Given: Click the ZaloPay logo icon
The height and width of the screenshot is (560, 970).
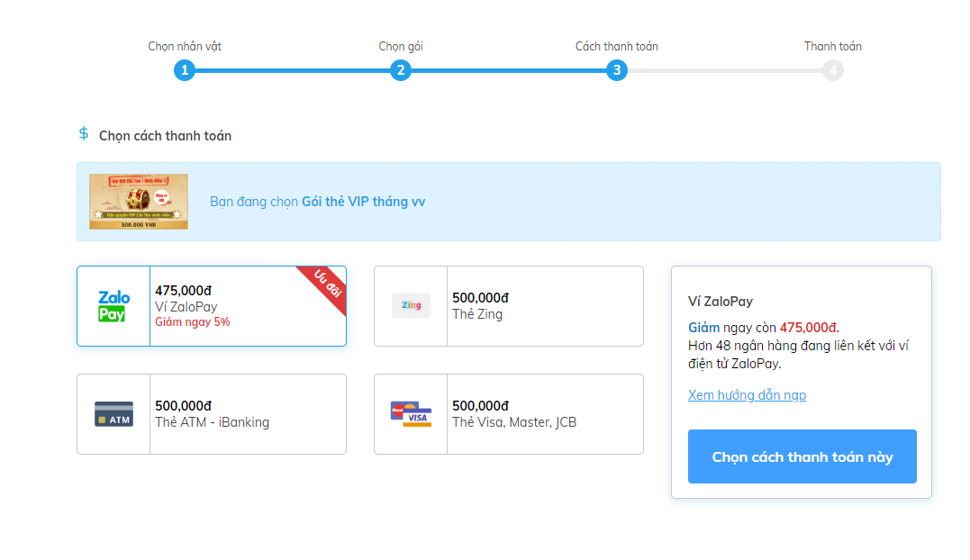Looking at the screenshot, I should coord(113,306).
